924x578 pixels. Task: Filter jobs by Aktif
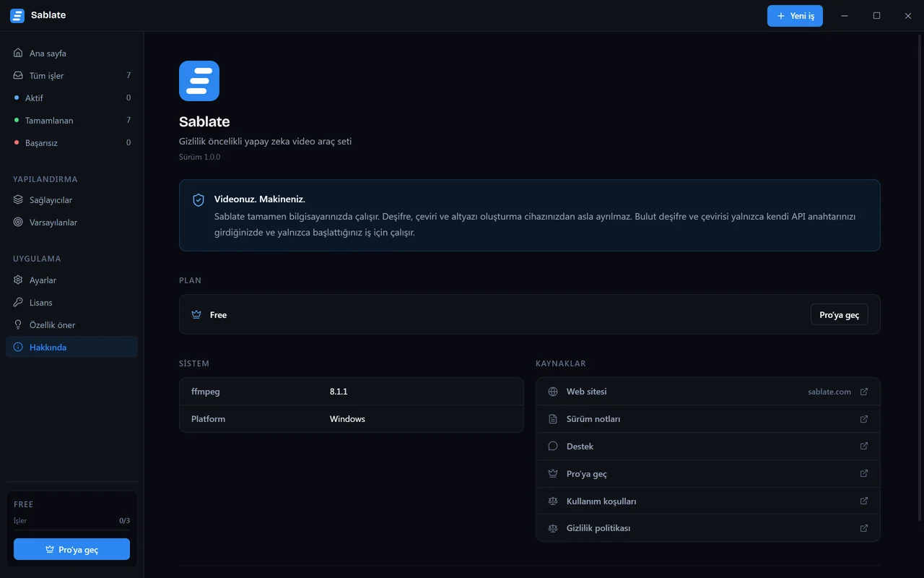(x=71, y=98)
